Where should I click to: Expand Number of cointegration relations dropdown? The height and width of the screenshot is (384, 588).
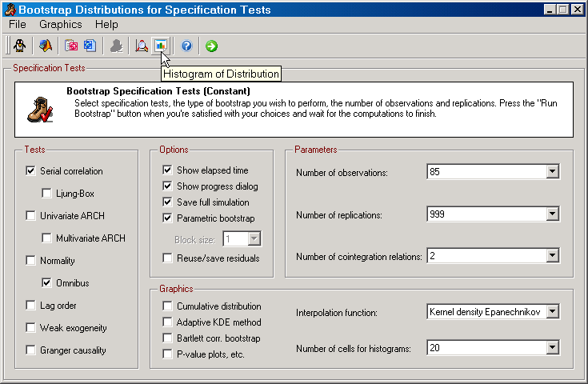[x=552, y=256]
